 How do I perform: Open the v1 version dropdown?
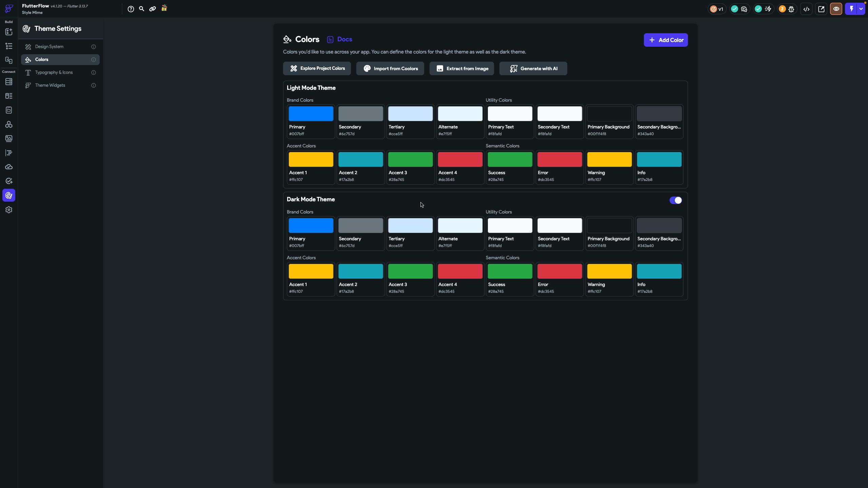tap(717, 9)
